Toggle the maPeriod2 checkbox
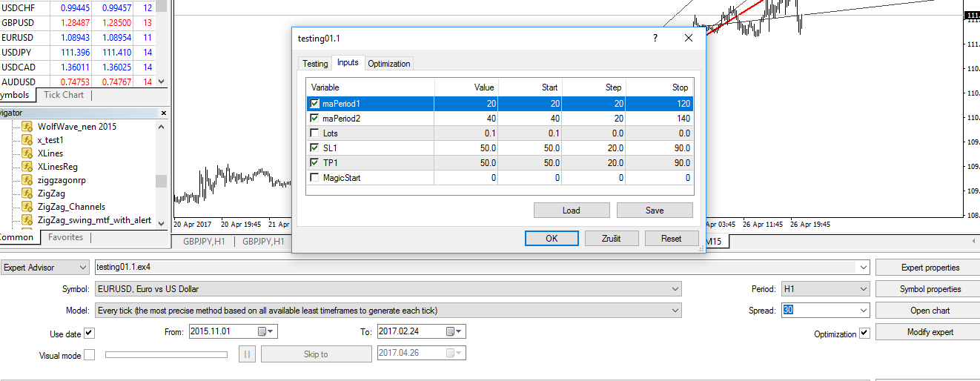This screenshot has height=381, width=980. click(x=315, y=119)
